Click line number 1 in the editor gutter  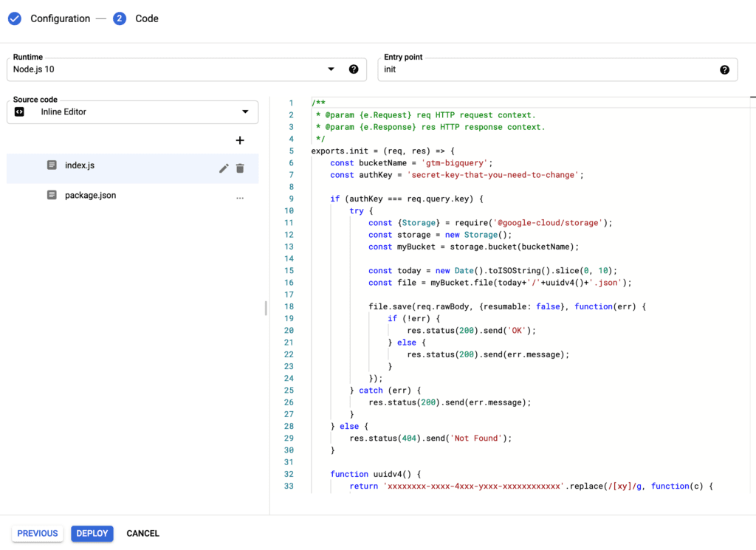coord(291,103)
